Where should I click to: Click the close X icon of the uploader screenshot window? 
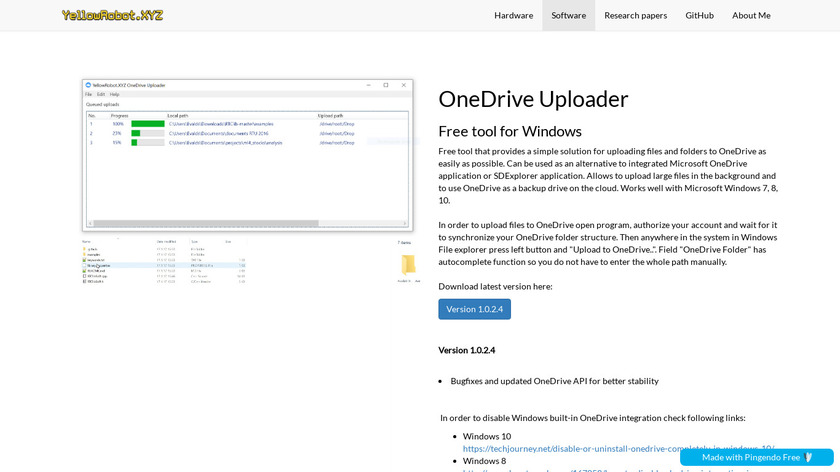405,85
